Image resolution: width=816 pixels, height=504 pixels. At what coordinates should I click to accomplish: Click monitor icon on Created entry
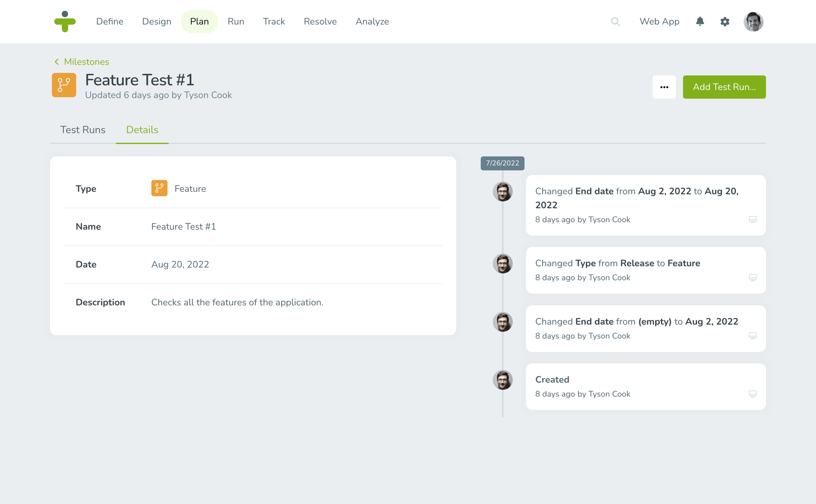752,394
